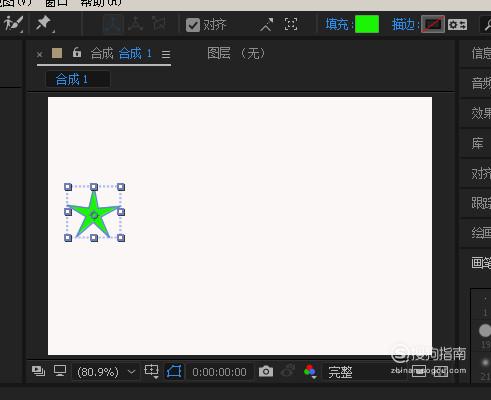Switch to the 合成 合成 1 tab
The height and width of the screenshot is (400, 491).
[x=121, y=53]
